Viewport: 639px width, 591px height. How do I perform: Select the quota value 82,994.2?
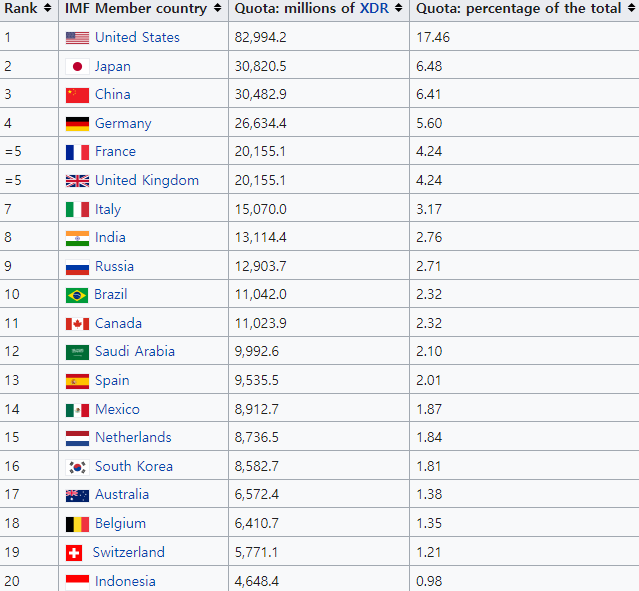(260, 37)
